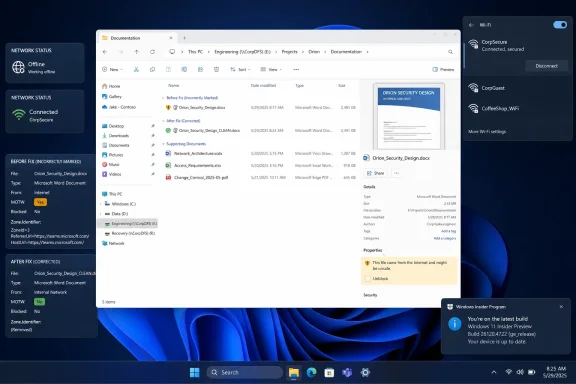Viewport: 576px width, 384px height.
Task: Open the Start menu
Action: (x=195, y=372)
